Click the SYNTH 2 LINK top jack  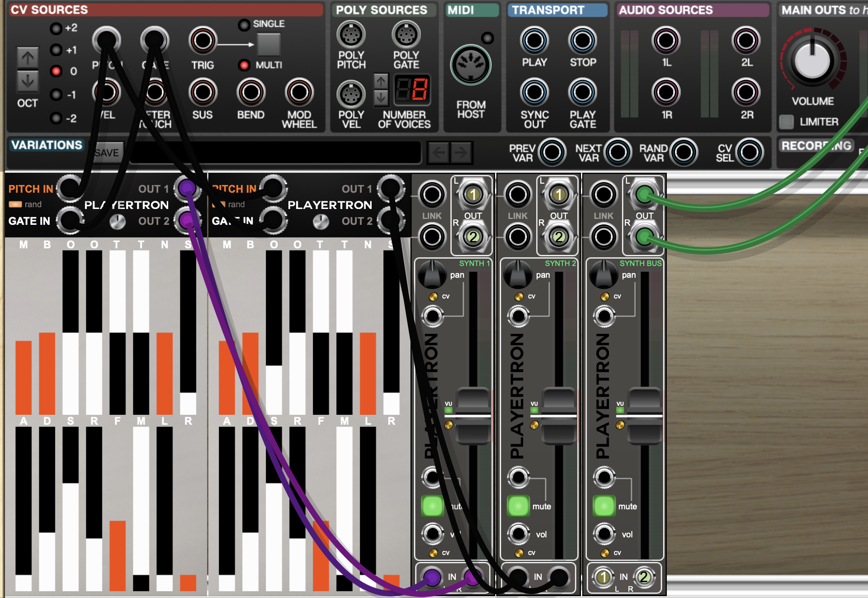coord(518,195)
